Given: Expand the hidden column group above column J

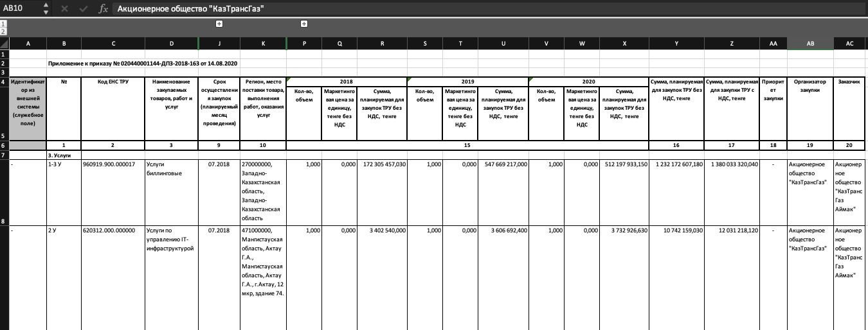Looking at the screenshot, I should click(x=219, y=24).
